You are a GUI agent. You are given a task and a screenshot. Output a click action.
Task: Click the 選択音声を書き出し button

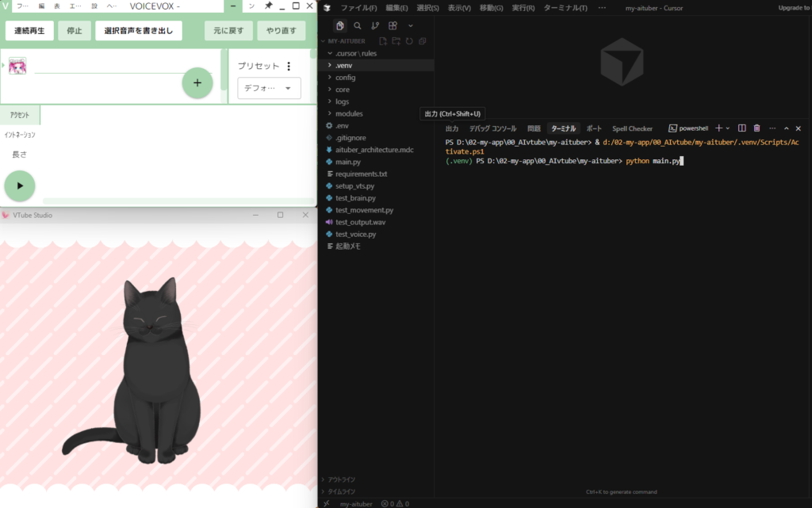point(139,32)
